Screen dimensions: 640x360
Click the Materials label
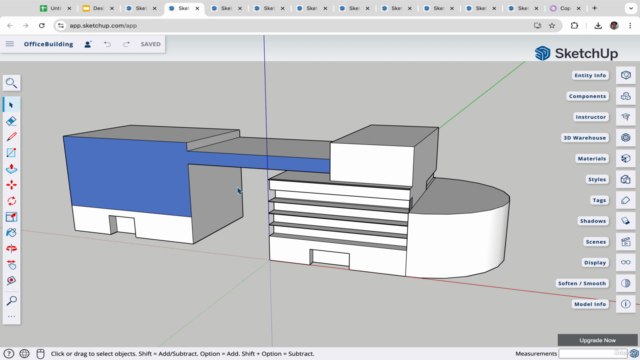(x=592, y=159)
